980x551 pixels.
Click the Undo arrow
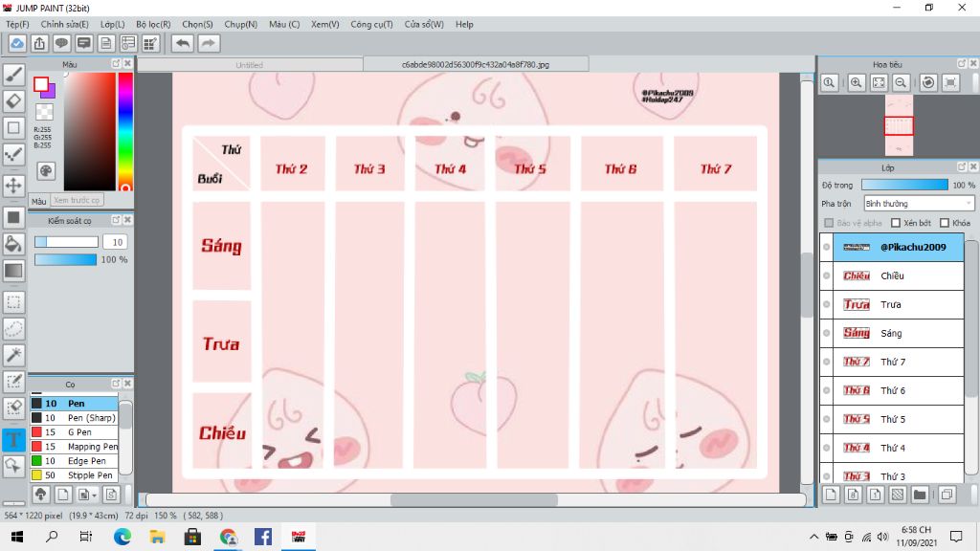pos(183,43)
